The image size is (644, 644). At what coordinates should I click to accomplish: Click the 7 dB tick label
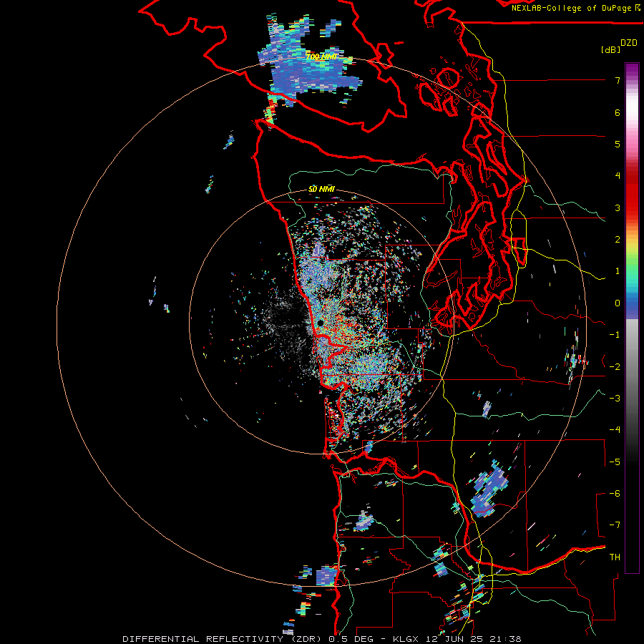coord(618,80)
